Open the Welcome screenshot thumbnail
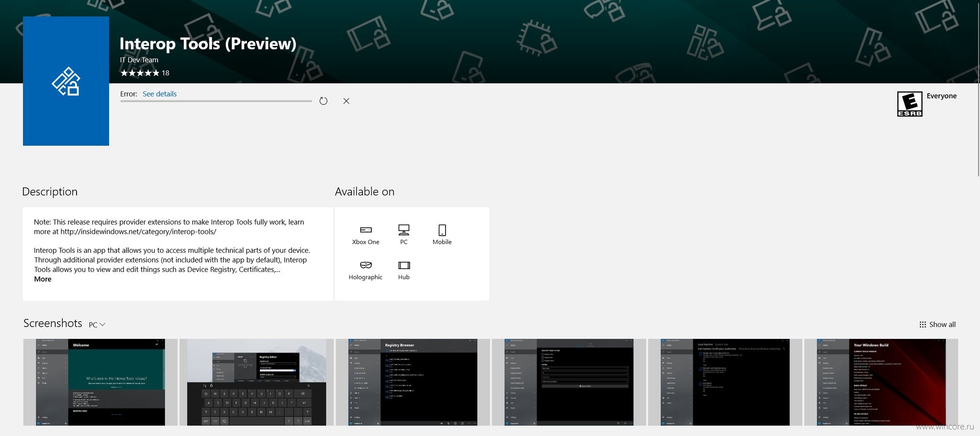The image size is (980, 436). [x=100, y=382]
